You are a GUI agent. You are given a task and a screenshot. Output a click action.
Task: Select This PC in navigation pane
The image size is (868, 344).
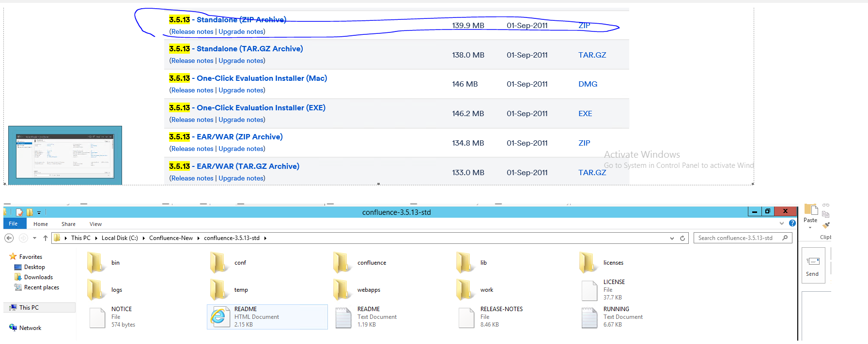click(29, 308)
